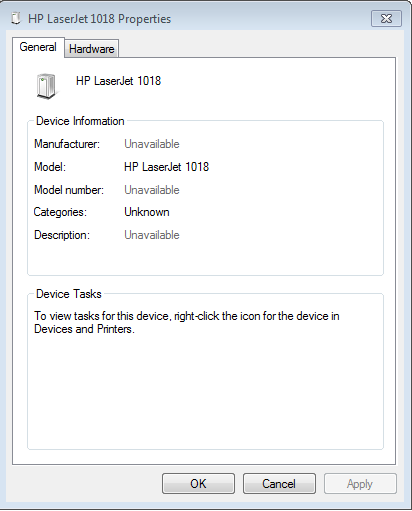This screenshot has width=412, height=511.
Task: Click the window title HP LaserJet 1018 Properties
Action: point(99,19)
